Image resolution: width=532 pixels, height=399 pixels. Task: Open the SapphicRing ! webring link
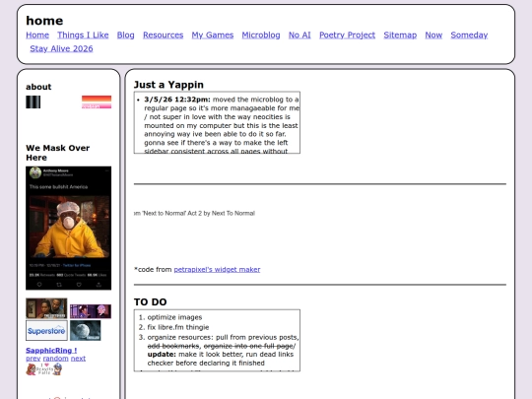point(51,351)
